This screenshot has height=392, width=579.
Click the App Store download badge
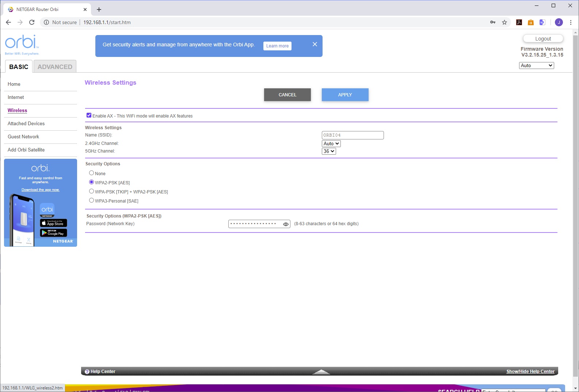point(53,223)
